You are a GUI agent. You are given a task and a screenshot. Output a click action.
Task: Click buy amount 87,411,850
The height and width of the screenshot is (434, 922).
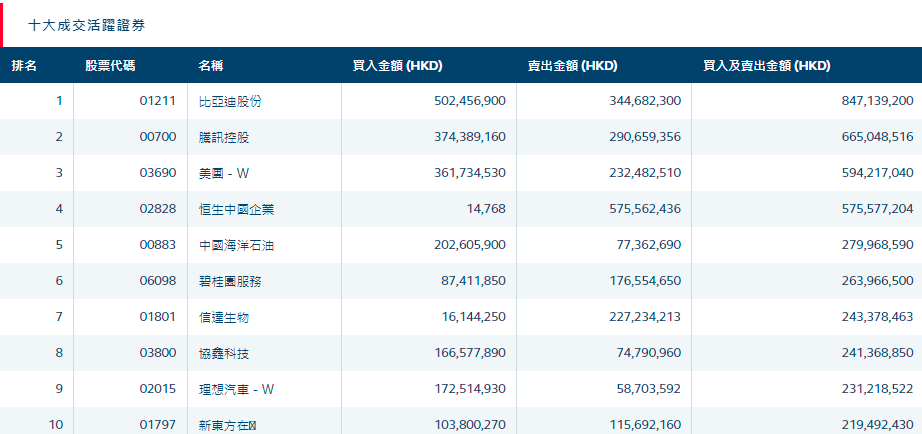click(x=473, y=281)
